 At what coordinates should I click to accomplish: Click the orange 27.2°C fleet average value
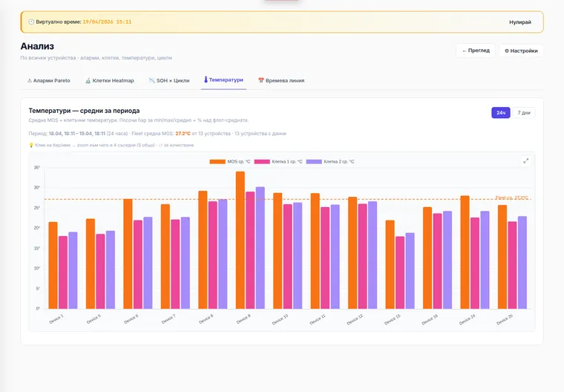183,134
